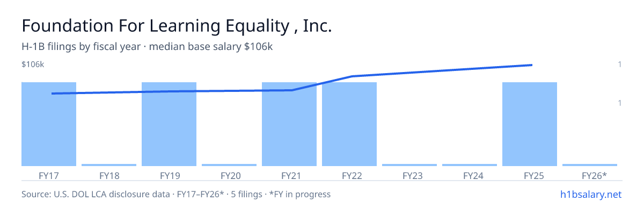Screen dimensions: 644x215
Task: Select the FY19 filings bar
Action: [169, 124]
